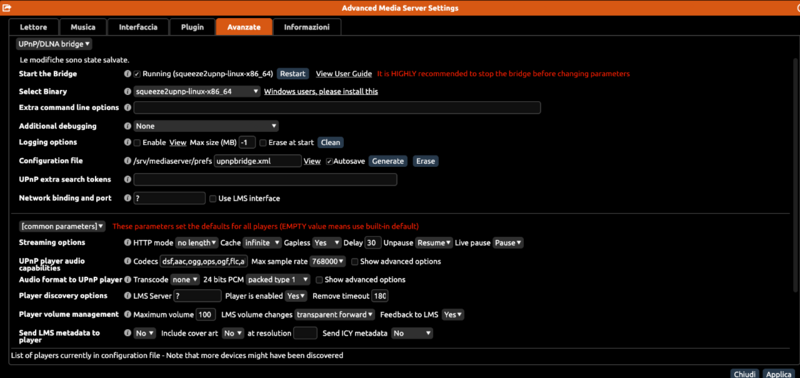Open Send ICY metadata dropdown
800x378 pixels.
coord(412,333)
